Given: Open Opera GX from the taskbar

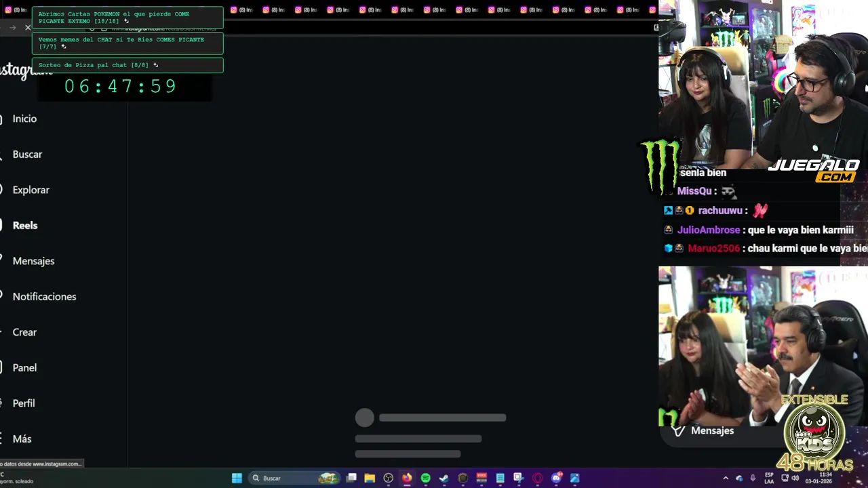Looking at the screenshot, I should 537,478.
